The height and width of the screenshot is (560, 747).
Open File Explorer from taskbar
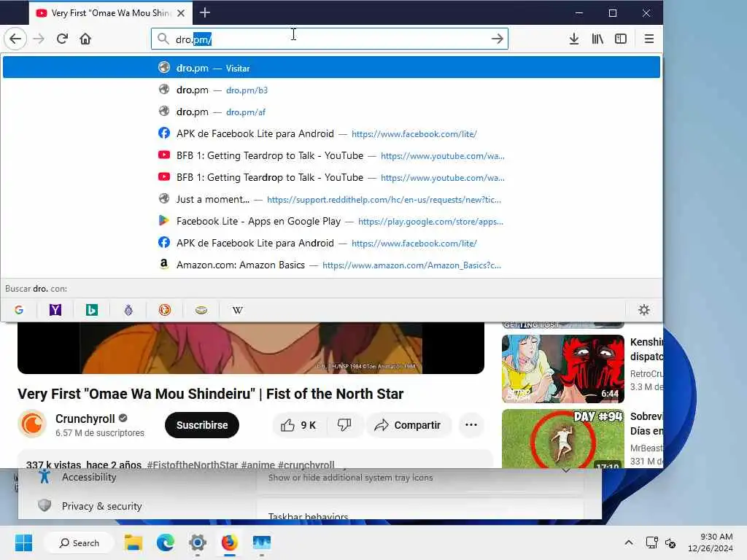(133, 542)
